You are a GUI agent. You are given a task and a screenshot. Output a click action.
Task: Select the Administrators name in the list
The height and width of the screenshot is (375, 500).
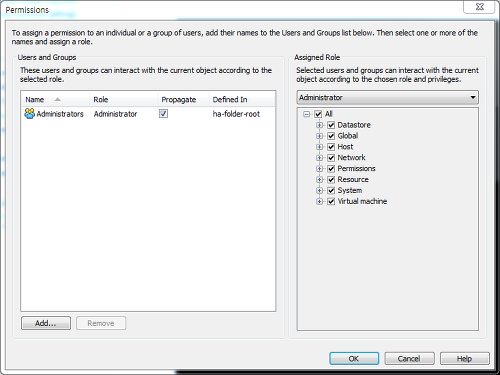pyautogui.click(x=60, y=114)
